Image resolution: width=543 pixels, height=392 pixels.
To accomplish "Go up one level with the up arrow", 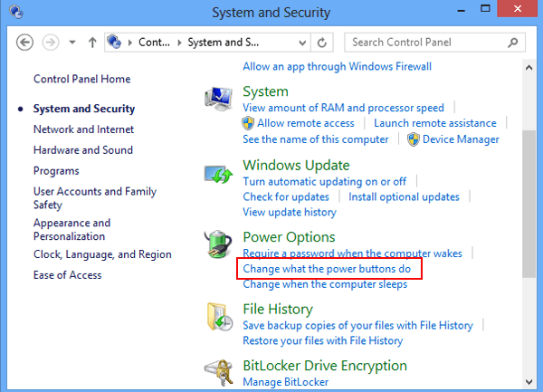I will coord(92,43).
